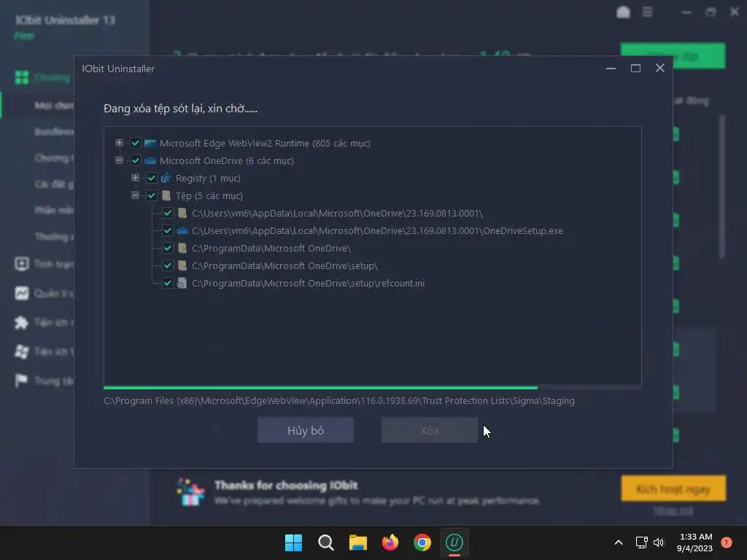Click the Hủy bỏ cancel button
This screenshot has width=747, height=560.
[x=306, y=430]
